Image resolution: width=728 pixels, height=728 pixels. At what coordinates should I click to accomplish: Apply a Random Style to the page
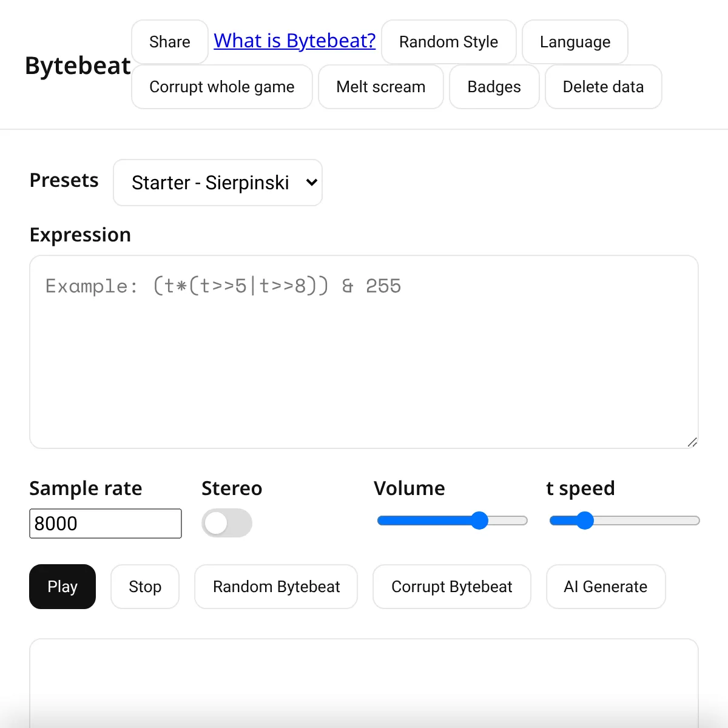[x=448, y=42]
